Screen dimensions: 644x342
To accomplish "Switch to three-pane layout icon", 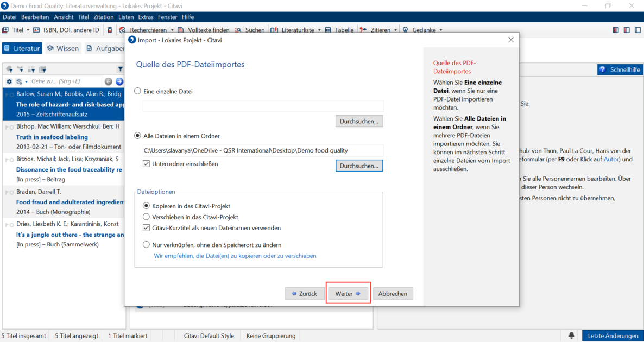I will click(x=615, y=30).
